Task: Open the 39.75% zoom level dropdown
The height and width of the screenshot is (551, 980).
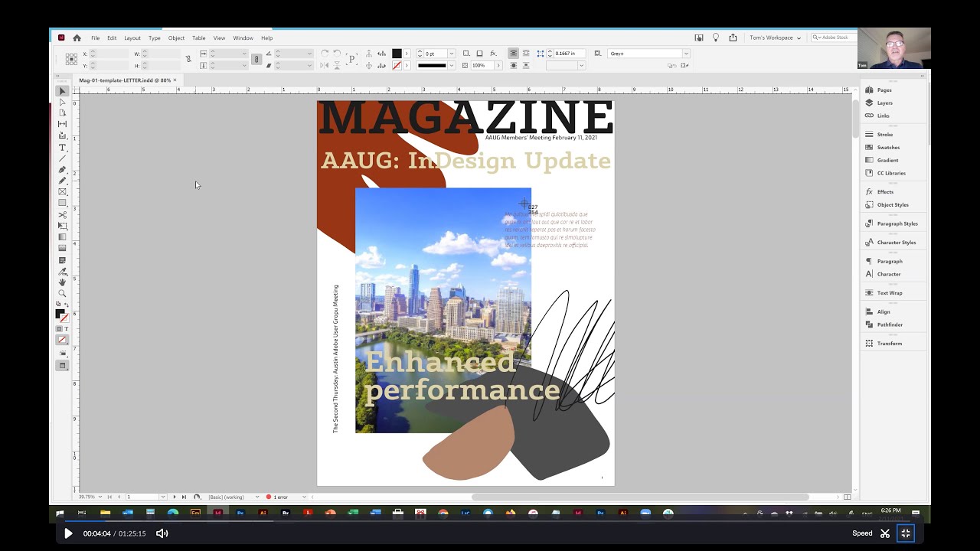Action: click(100, 497)
